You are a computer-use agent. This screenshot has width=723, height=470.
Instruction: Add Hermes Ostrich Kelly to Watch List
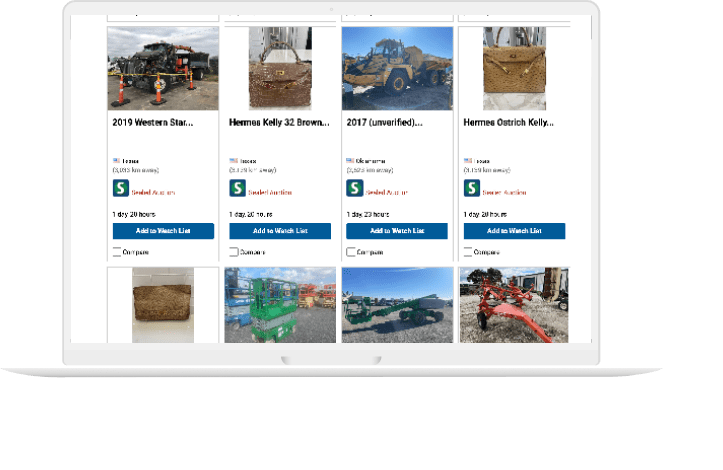coord(515,231)
